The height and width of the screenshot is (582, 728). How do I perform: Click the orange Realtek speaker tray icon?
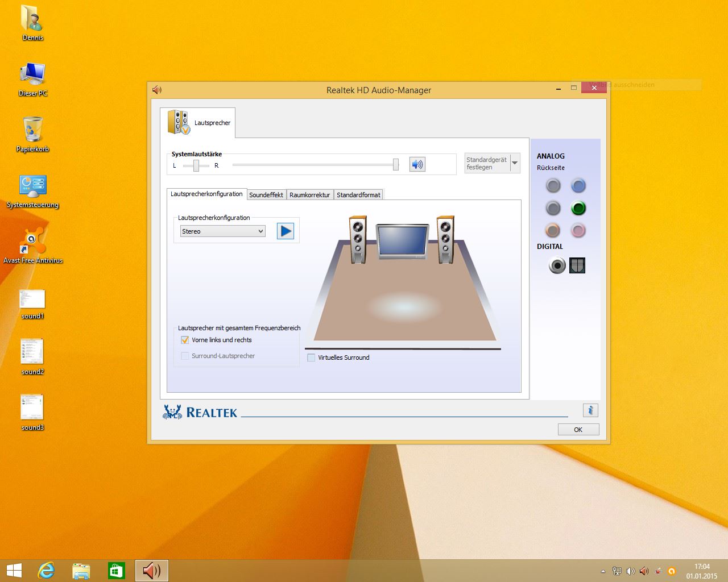[x=644, y=571]
